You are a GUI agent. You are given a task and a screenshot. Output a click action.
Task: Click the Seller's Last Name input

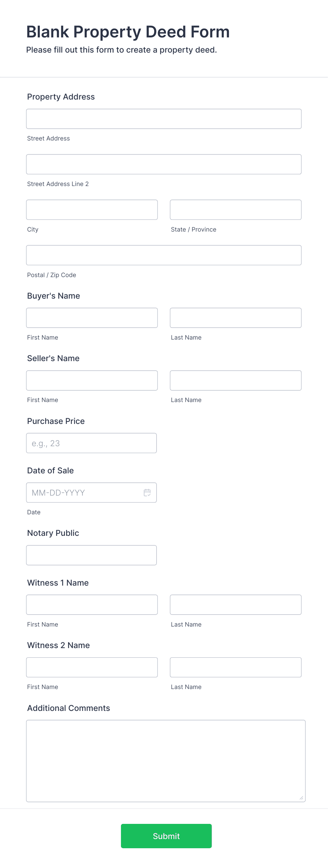(235, 380)
